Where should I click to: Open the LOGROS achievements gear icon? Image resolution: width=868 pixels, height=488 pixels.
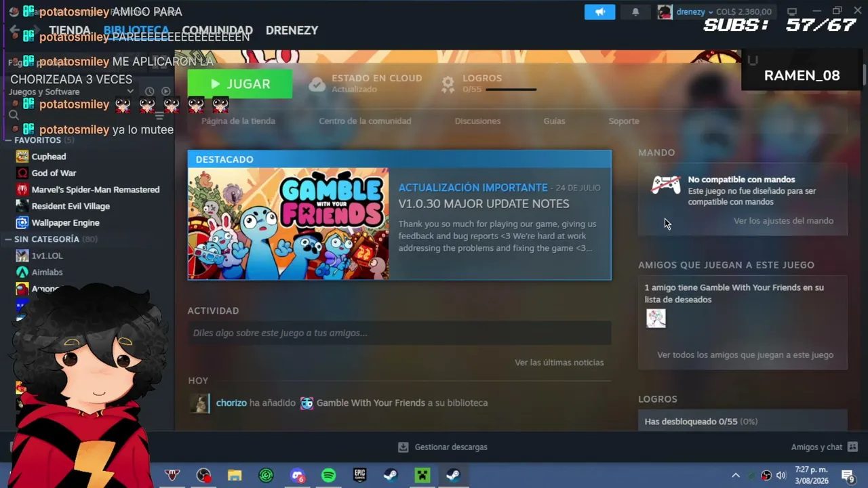[x=448, y=84]
